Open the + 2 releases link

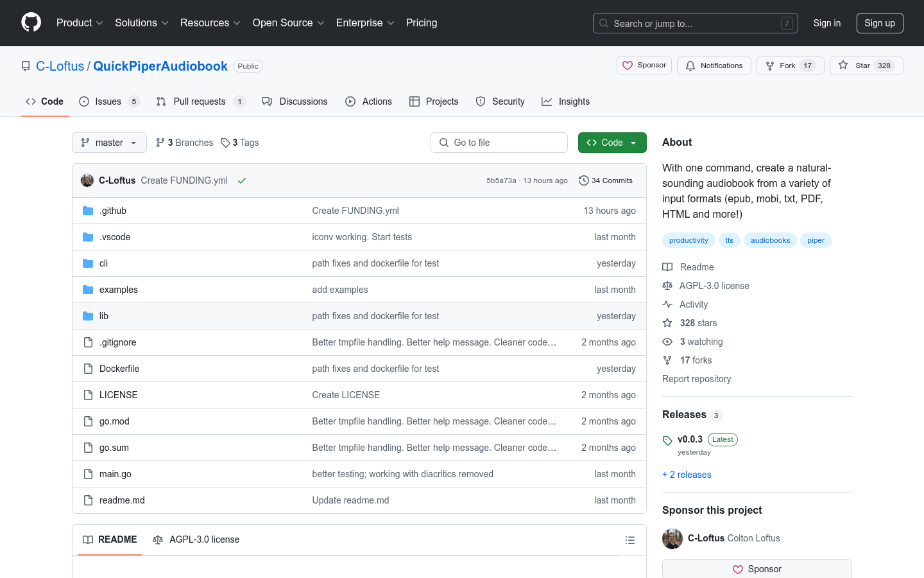(687, 475)
